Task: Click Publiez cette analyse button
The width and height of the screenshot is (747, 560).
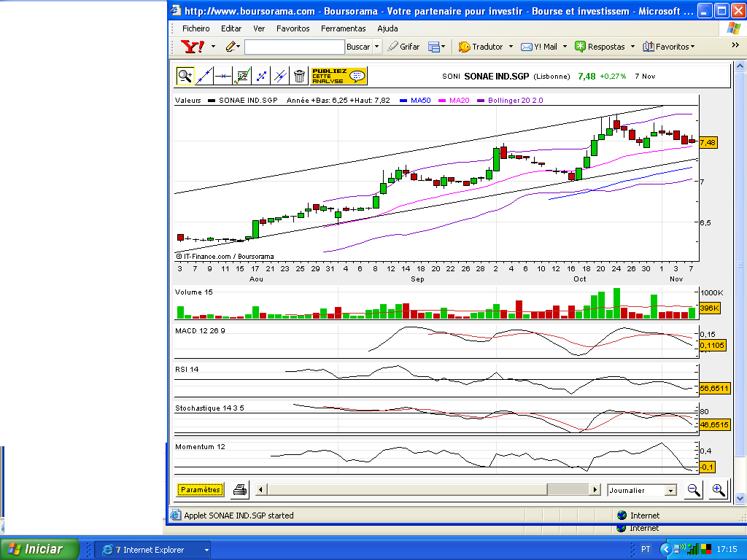Action: [338, 76]
